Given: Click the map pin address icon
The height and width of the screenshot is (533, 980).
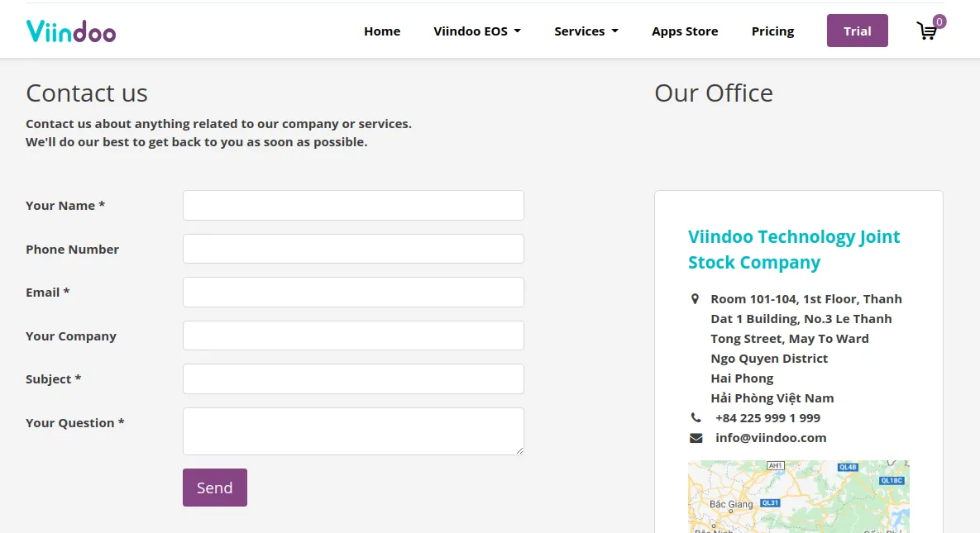Looking at the screenshot, I should point(695,299).
